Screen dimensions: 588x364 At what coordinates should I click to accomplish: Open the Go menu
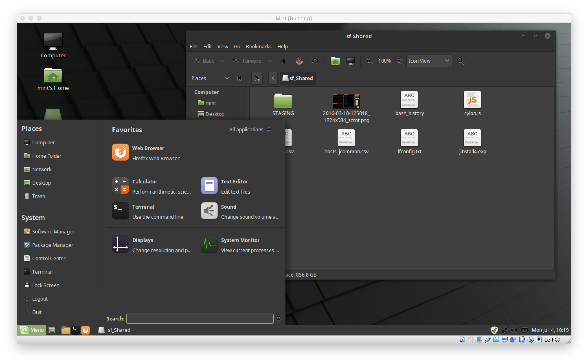(x=237, y=47)
